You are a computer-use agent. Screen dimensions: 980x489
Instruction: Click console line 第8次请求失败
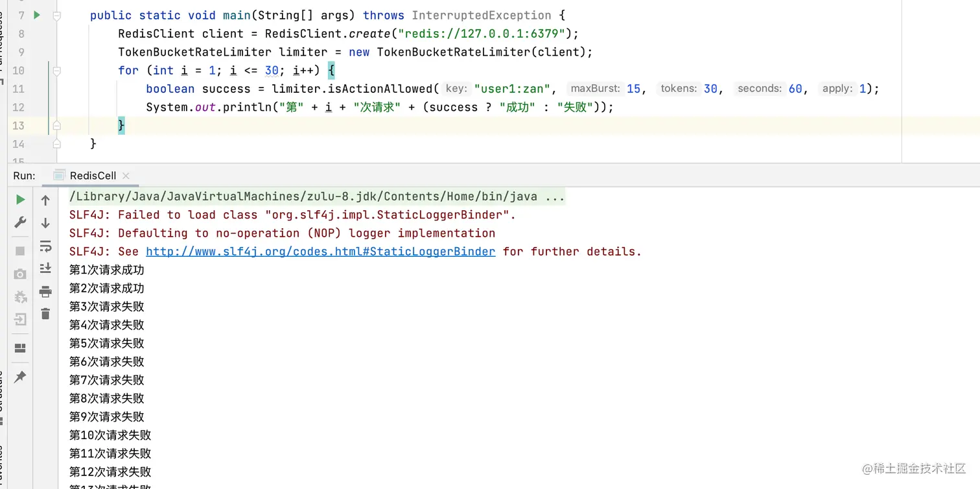coord(107,398)
